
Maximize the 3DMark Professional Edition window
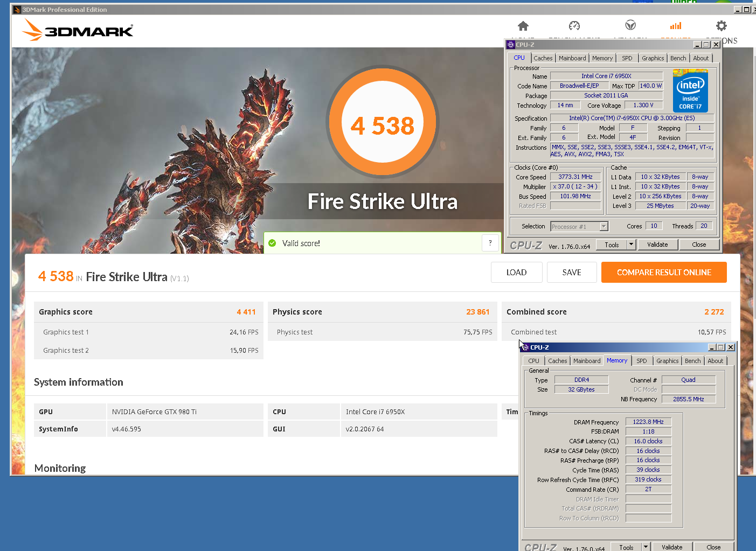point(746,9)
